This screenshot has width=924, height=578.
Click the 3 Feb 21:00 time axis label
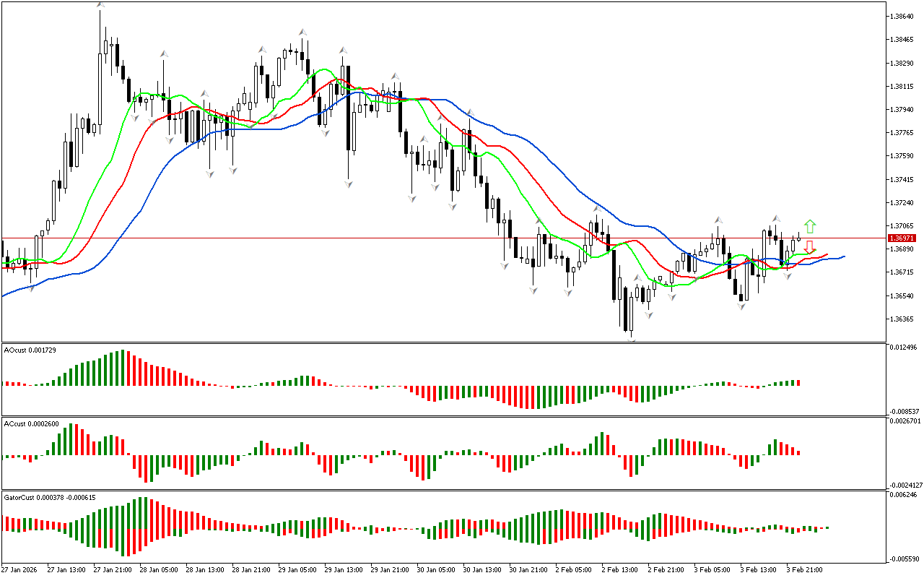(803, 569)
